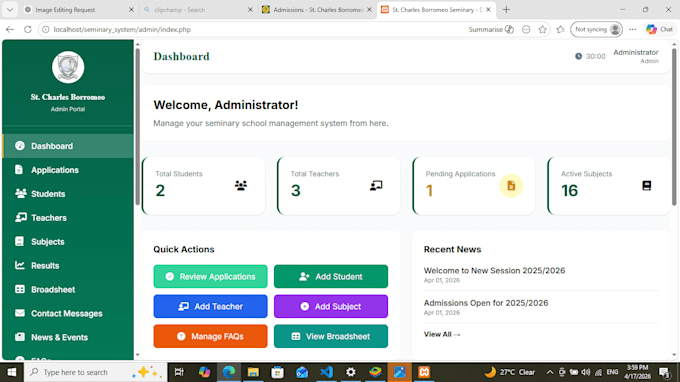Viewport: 680px width, 382px height.
Task: Open Broadsheet sidebar item
Action: [68, 289]
